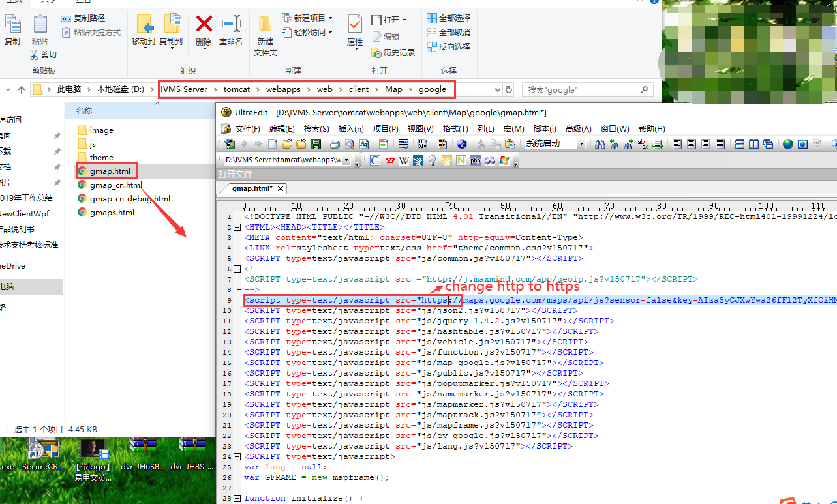Click the Properties checkmark icon in ribbon
Viewport: 837px width, 504px height.
[x=355, y=30]
